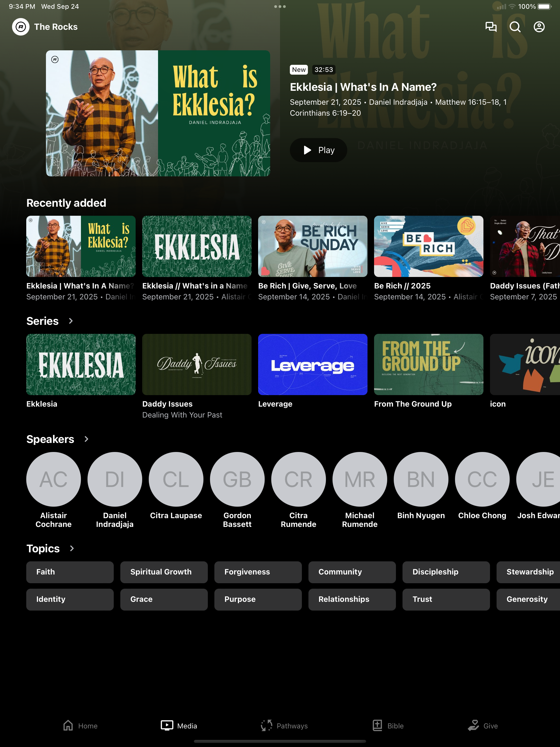Open the Ekklesia series card
The image size is (560, 747).
[81, 364]
